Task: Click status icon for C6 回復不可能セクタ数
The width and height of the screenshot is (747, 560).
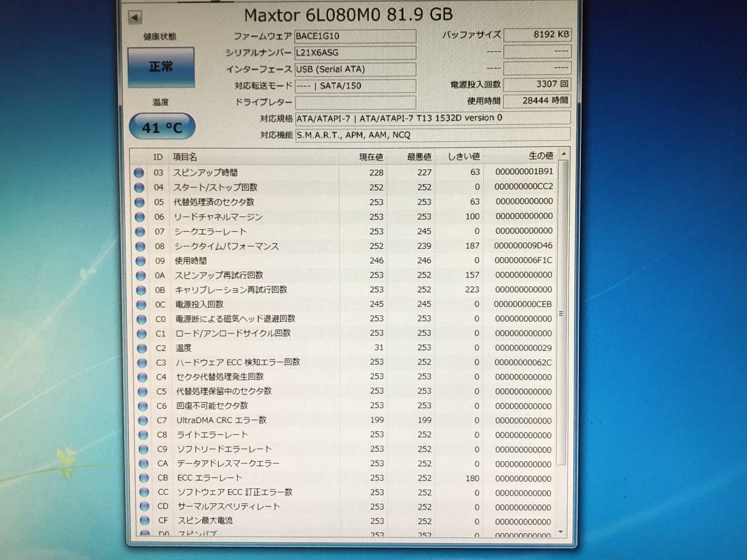Action: [143, 406]
